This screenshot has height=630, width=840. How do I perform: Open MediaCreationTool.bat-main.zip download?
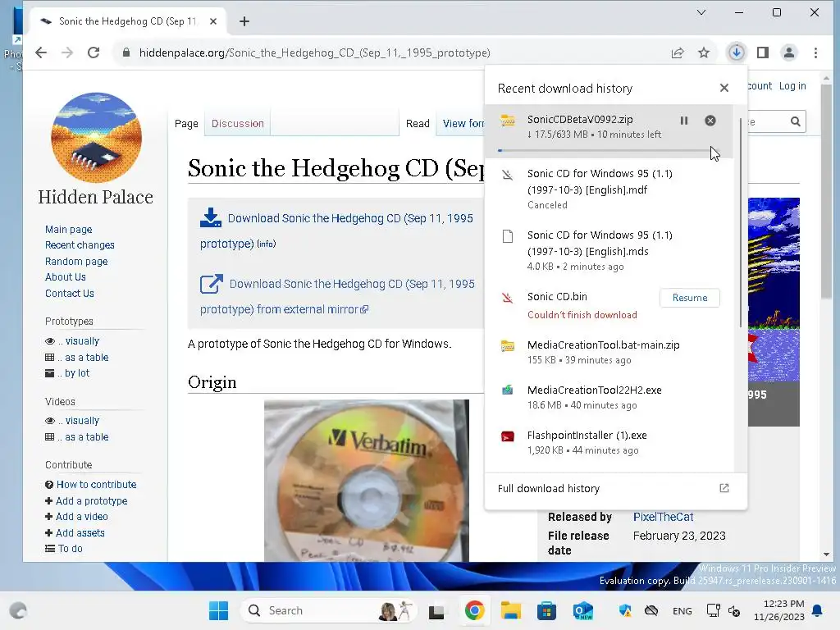click(x=609, y=352)
